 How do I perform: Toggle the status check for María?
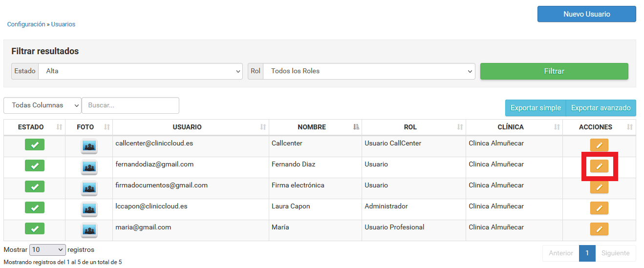pos(35,228)
